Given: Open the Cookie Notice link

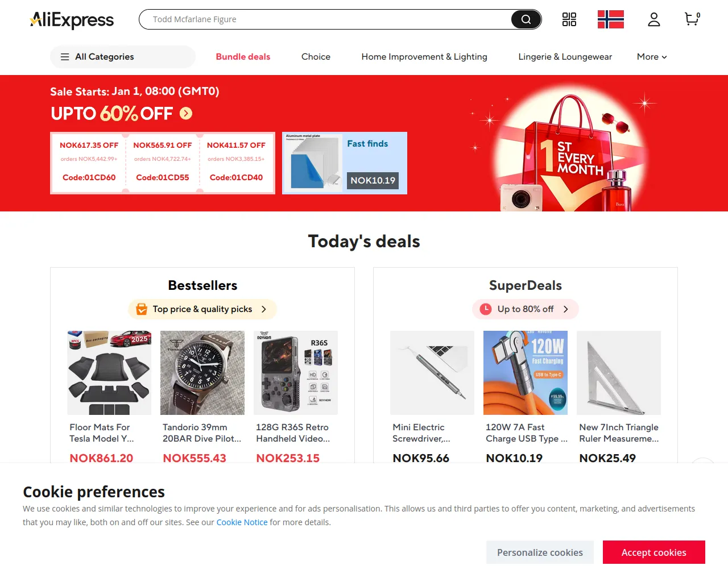Looking at the screenshot, I should coord(242,522).
